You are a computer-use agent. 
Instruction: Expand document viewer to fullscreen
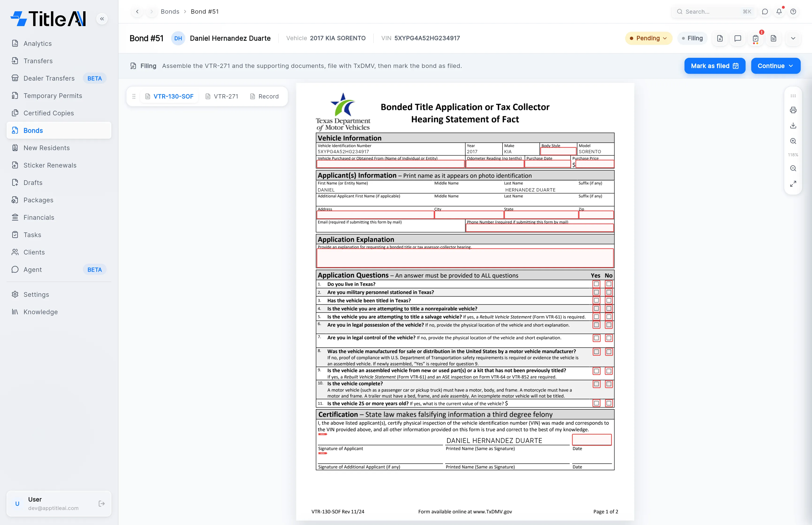793,184
